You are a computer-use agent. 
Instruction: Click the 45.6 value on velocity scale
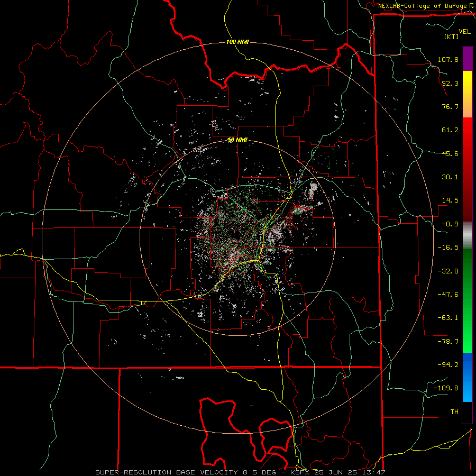(x=450, y=153)
